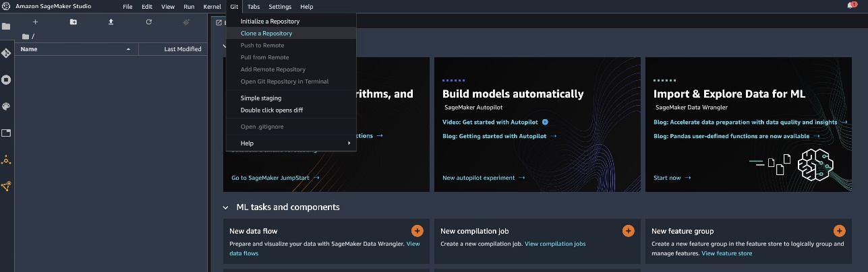868x272 pixels.
Task: Open the Help menu in menu bar
Action: point(307,6)
